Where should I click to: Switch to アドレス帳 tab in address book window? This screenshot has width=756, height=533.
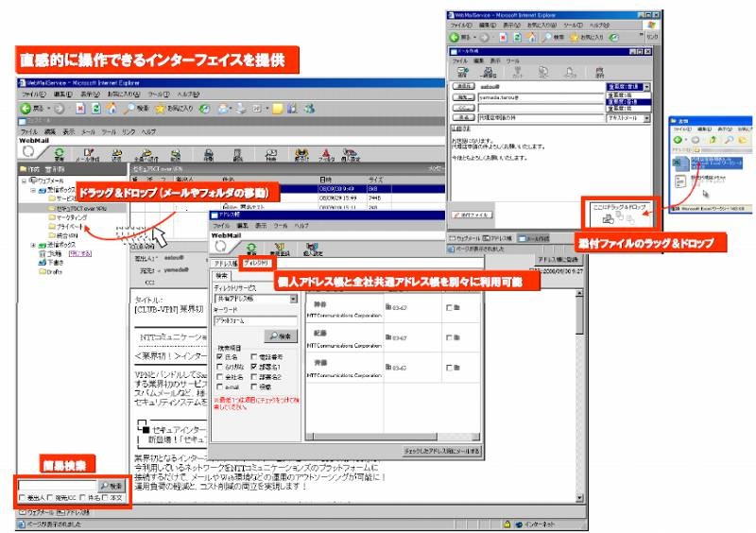click(x=226, y=264)
